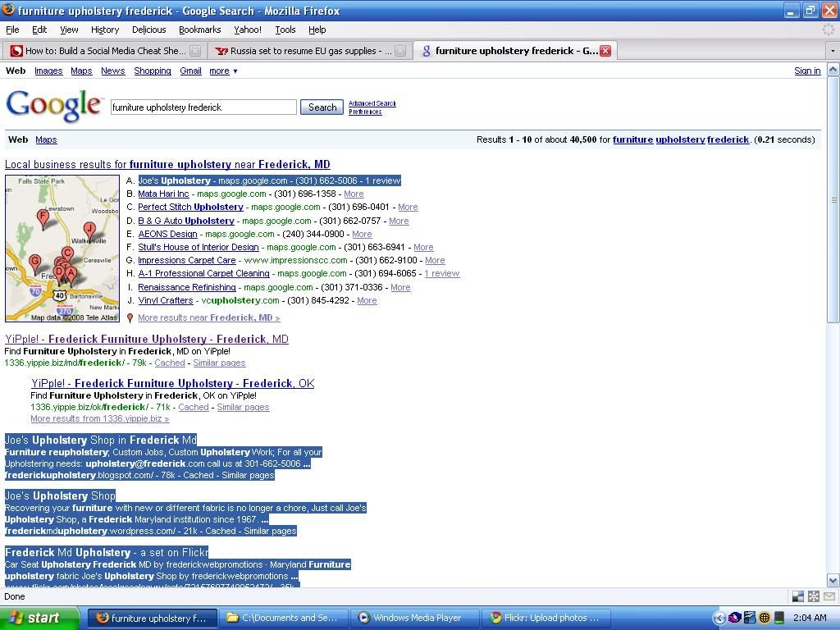Viewport: 840px width, 630px height.
Task: Open Local business results near Frederick, MD heading
Action: tap(167, 164)
